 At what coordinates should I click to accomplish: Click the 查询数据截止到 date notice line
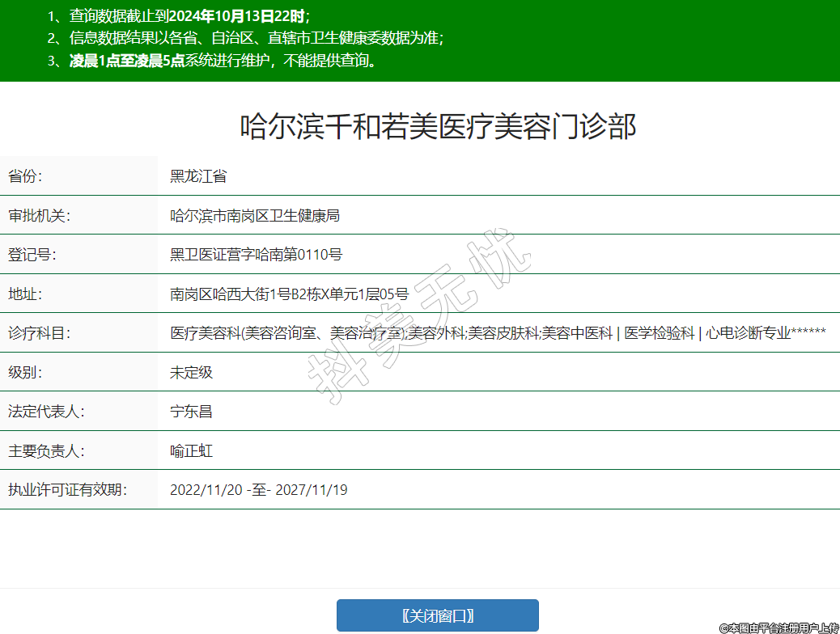click(x=180, y=15)
